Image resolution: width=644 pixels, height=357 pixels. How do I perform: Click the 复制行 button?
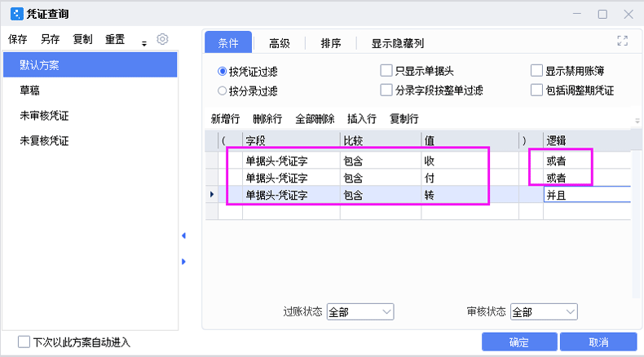pos(404,119)
